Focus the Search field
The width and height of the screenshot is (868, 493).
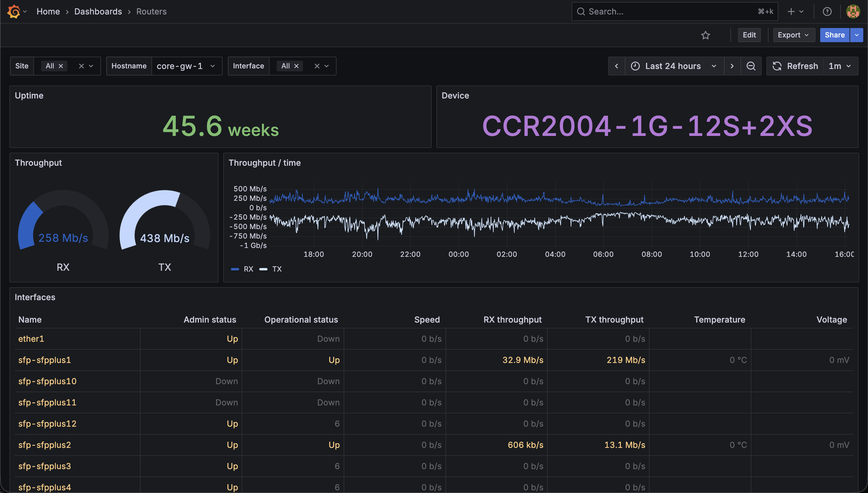[674, 11]
